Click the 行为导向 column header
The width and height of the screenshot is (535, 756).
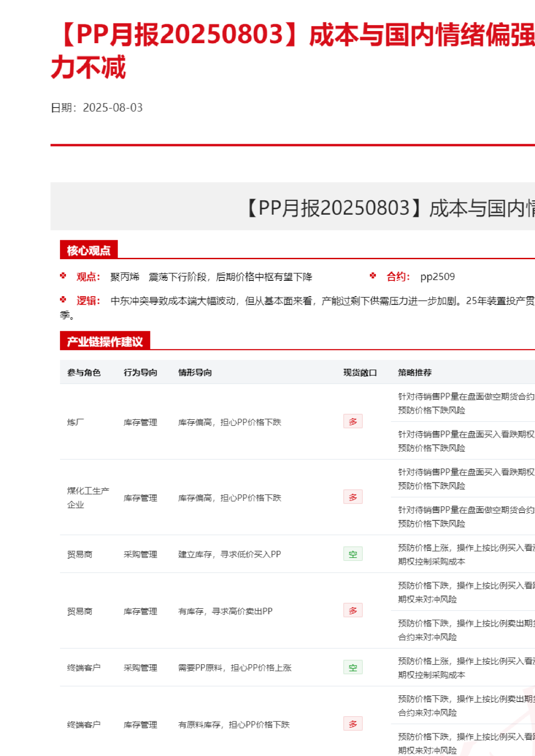point(141,373)
